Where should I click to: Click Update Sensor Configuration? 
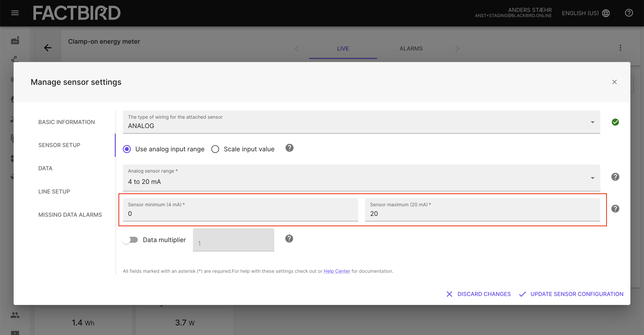pyautogui.click(x=571, y=294)
